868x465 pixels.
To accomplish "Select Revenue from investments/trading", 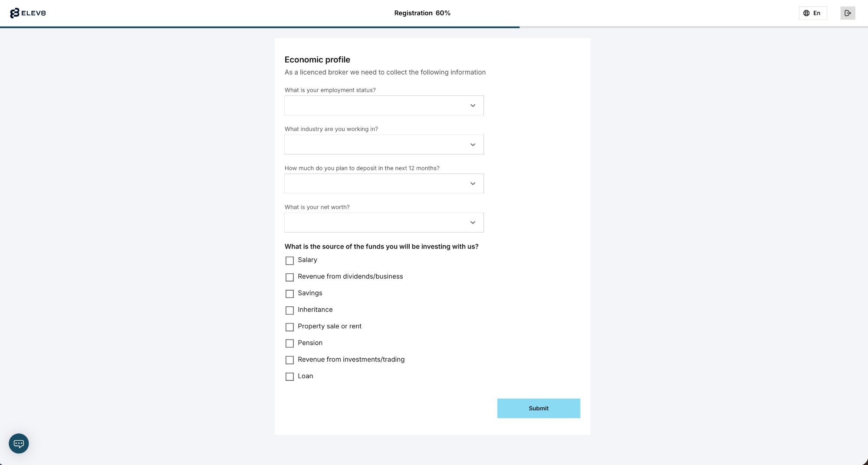I will tap(289, 360).
